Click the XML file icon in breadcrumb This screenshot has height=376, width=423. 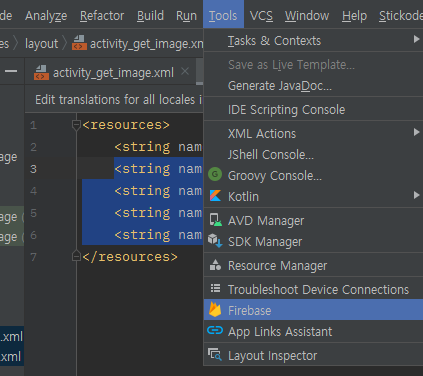click(x=79, y=43)
